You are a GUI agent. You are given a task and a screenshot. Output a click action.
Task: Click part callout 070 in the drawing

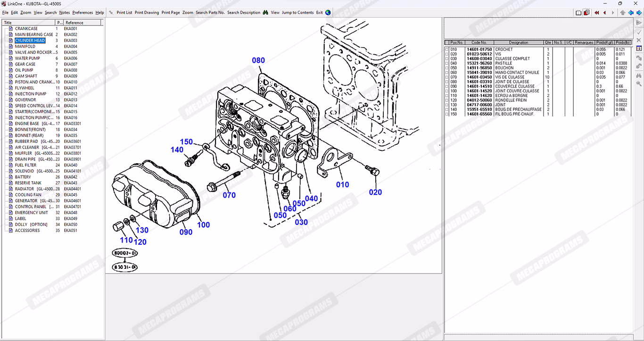point(229,195)
